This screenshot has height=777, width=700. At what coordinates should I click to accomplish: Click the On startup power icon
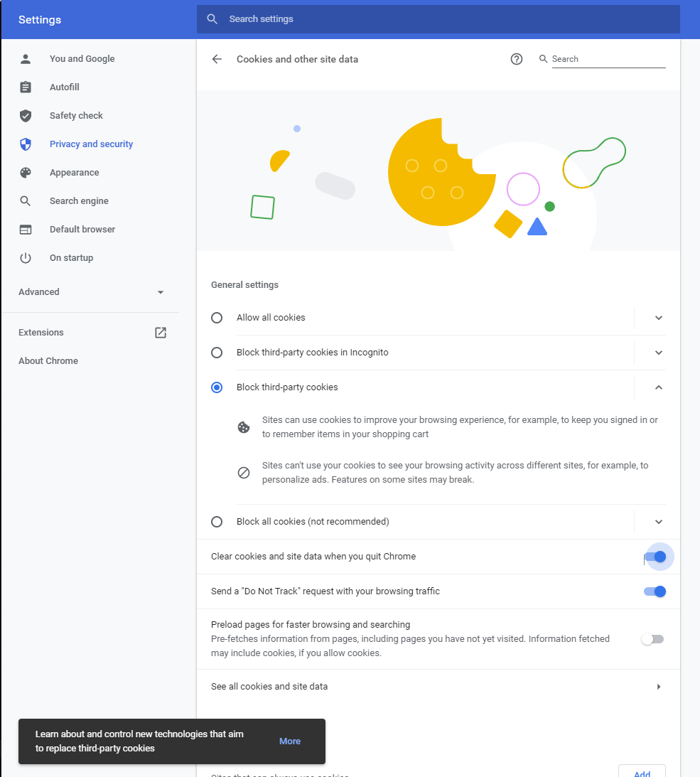(26, 258)
